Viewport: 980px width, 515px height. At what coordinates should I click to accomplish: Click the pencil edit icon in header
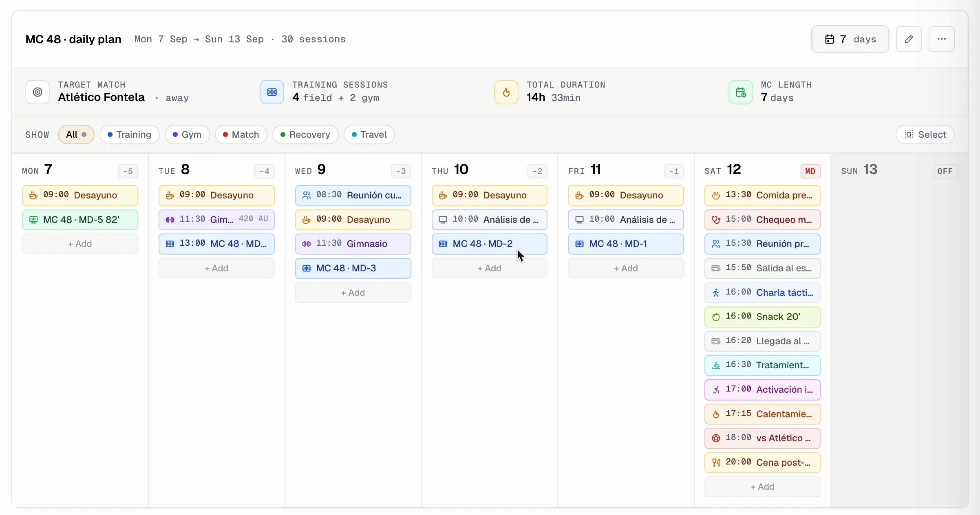[x=909, y=39]
